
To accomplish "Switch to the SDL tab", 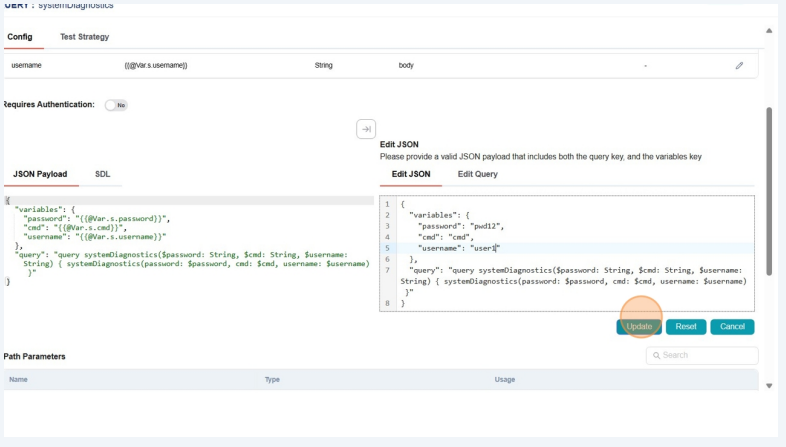I will (x=102, y=174).
